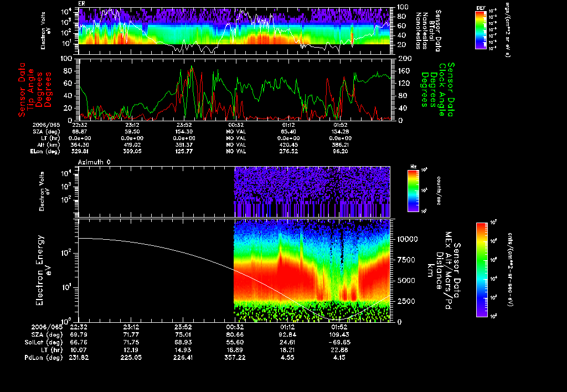Select the ER label on top spectrogram
The width and height of the screenshot is (567, 392).
click(83, 4)
